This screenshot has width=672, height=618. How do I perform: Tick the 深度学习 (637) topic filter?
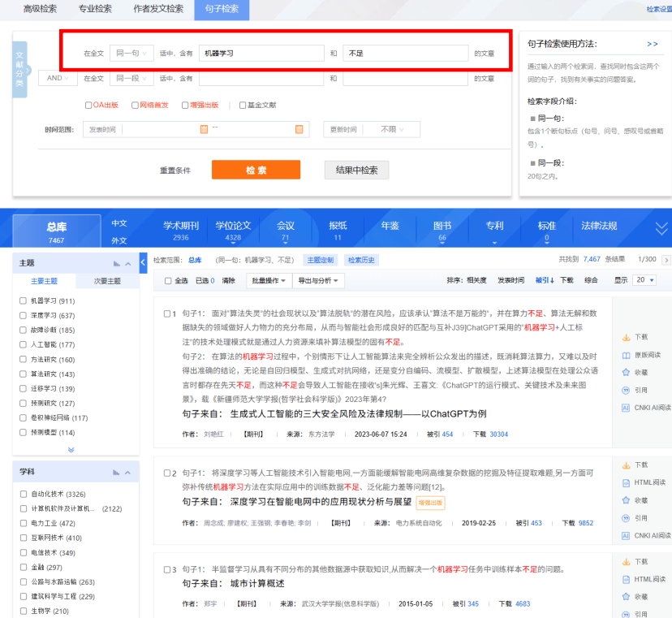point(24,315)
